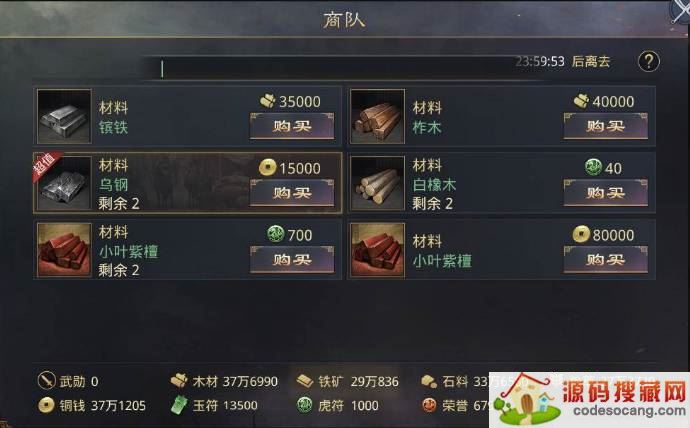This screenshot has width=690, height=428.
Task: Click the 木材 wood resource icon
Action: (x=179, y=380)
